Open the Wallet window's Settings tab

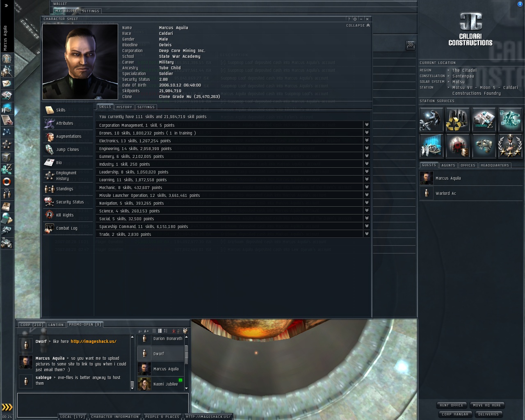(x=91, y=11)
